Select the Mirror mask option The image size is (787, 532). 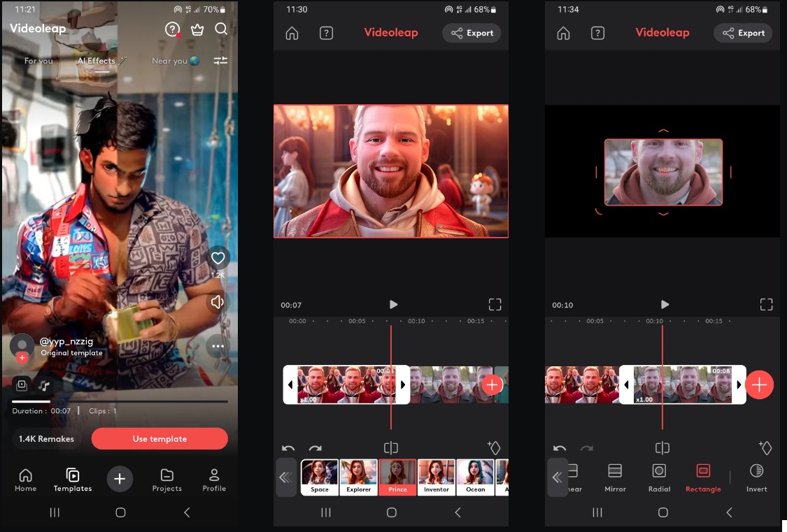615,477
